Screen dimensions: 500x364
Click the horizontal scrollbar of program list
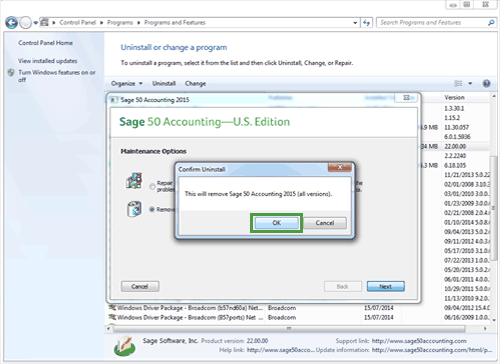click(289, 329)
